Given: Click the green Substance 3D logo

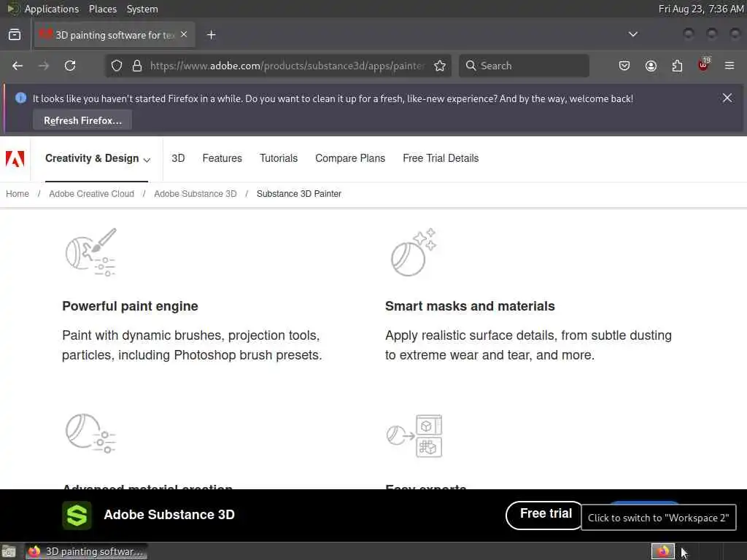Looking at the screenshot, I should point(77,516).
